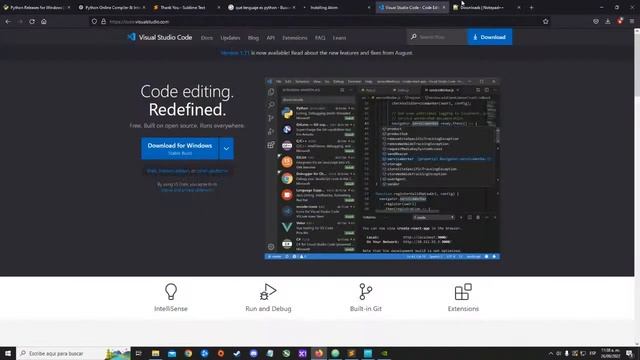
Task: Expand the download options dropdown arrow
Action: pyautogui.click(x=226, y=149)
